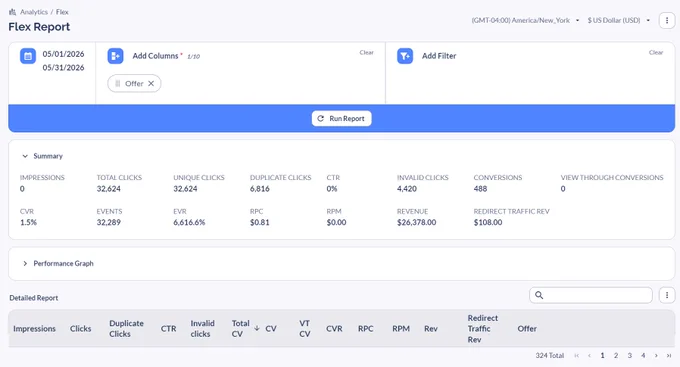Sort by Total CV column header
The width and height of the screenshot is (680, 367).
coord(240,329)
